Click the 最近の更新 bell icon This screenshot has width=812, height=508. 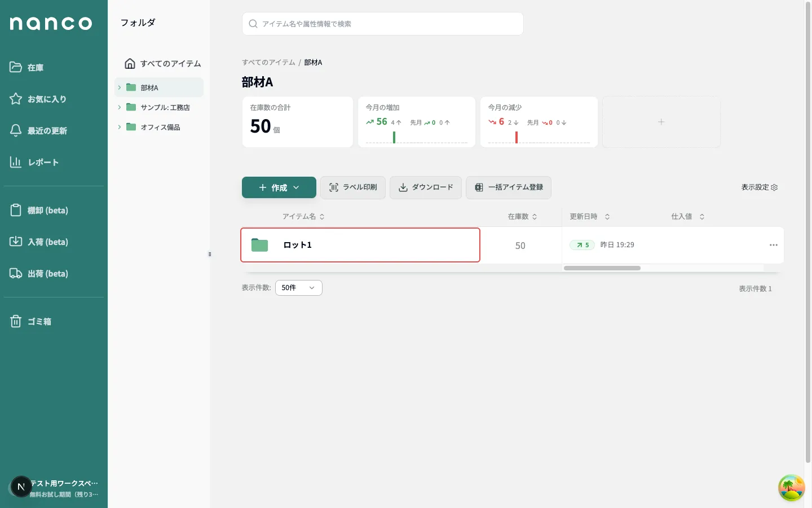tap(16, 130)
